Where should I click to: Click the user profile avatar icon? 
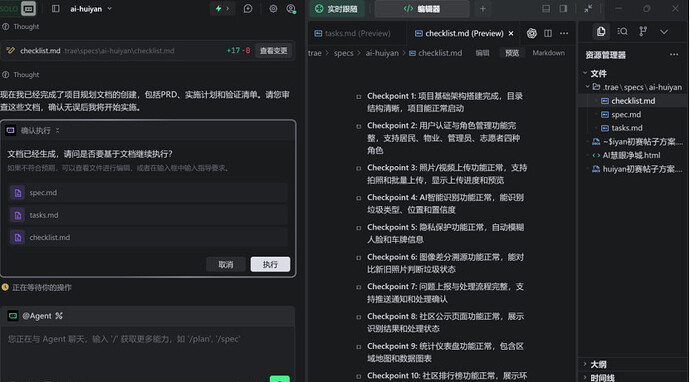291,9
